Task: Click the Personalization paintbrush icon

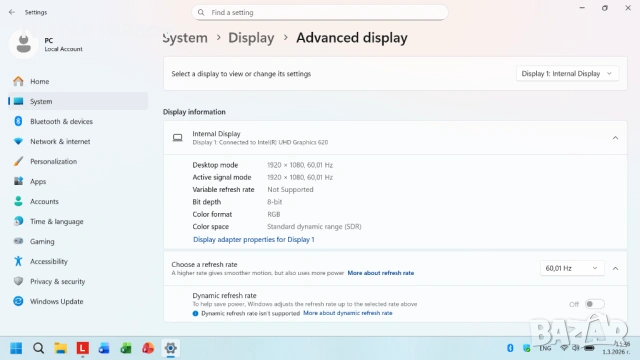Action: point(18,161)
